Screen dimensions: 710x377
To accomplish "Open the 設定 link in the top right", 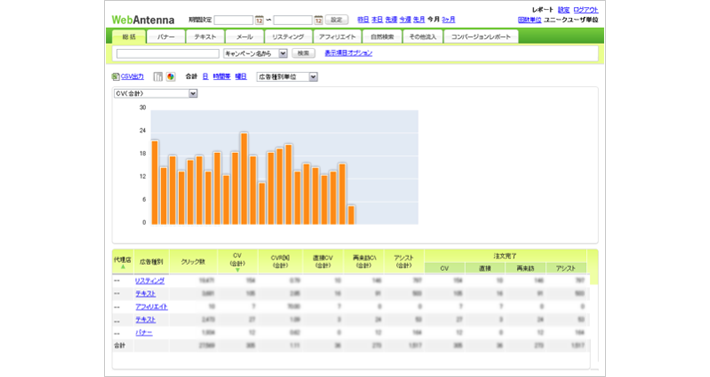I will coord(564,10).
